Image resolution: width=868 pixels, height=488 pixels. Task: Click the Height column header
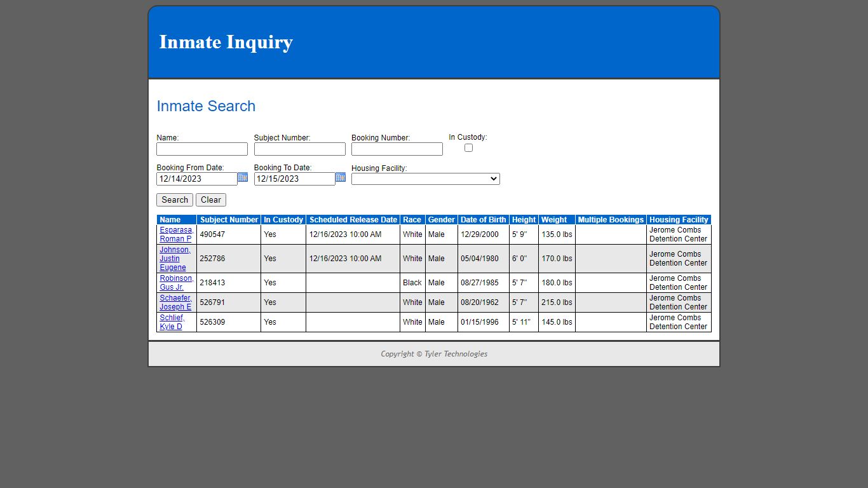(524, 220)
